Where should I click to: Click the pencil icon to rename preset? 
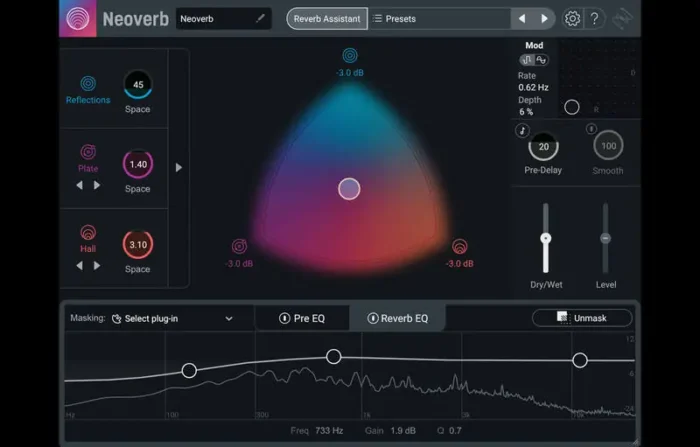[261, 18]
